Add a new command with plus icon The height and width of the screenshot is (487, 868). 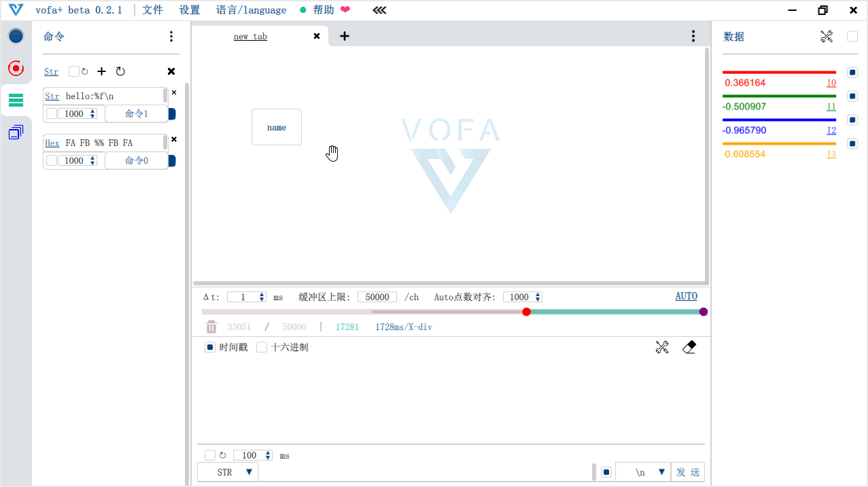coord(102,71)
